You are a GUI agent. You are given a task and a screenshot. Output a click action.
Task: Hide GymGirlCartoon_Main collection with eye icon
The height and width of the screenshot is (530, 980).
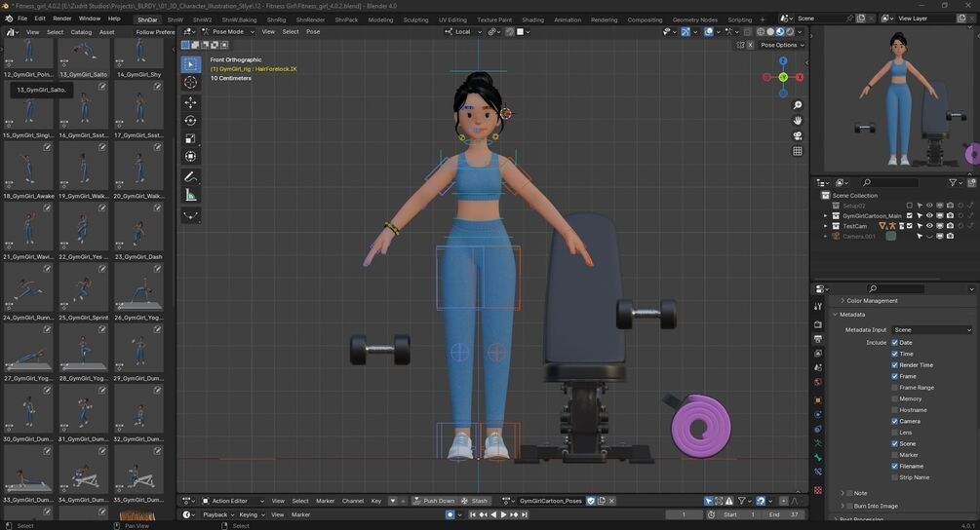[x=929, y=215]
